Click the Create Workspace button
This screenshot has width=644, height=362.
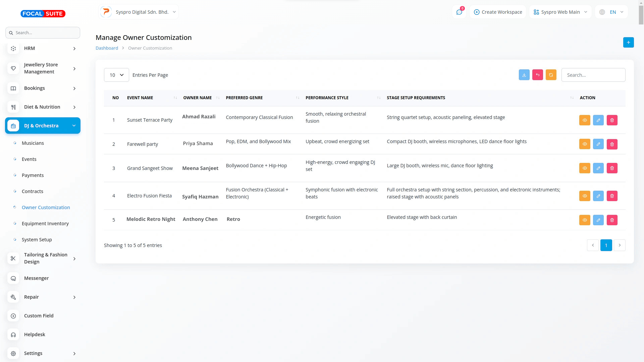point(498,12)
